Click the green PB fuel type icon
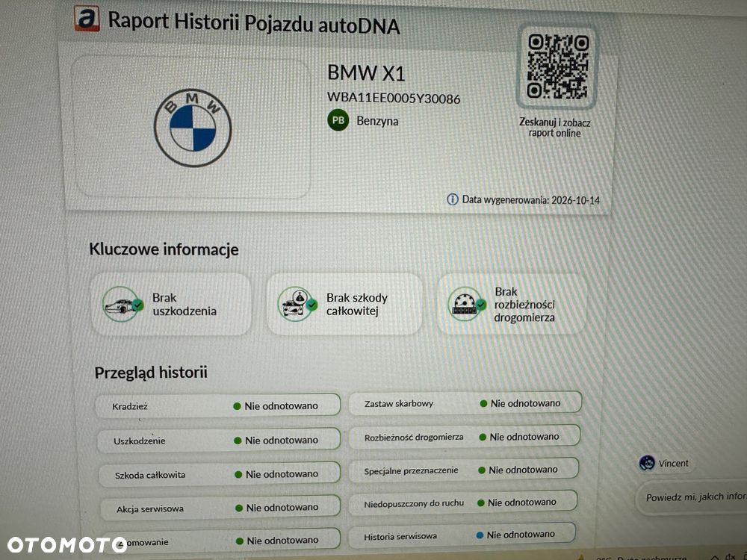The height and width of the screenshot is (560, 747). pos(338,120)
